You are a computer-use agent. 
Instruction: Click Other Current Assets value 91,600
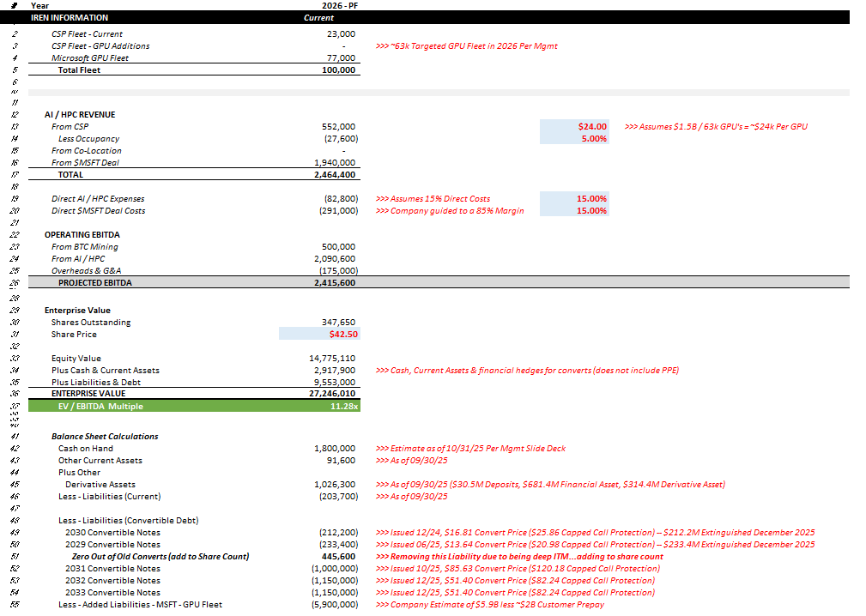pyautogui.click(x=341, y=461)
